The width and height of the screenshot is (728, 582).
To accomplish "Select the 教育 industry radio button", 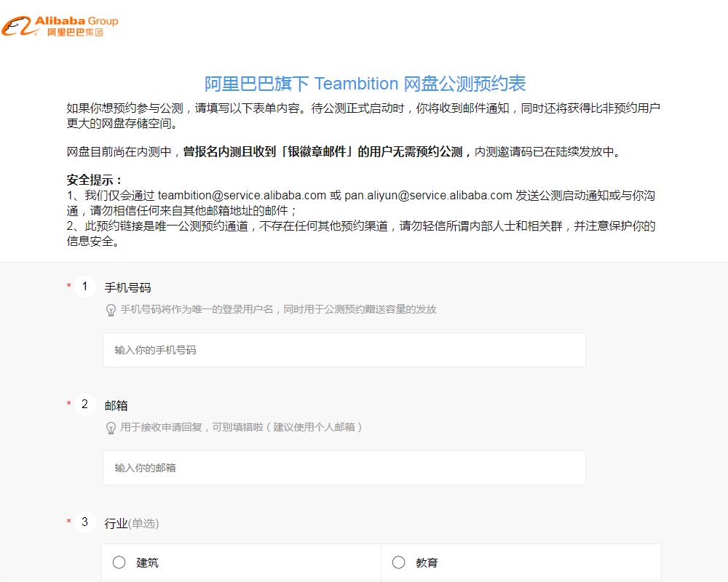I will pos(398,562).
